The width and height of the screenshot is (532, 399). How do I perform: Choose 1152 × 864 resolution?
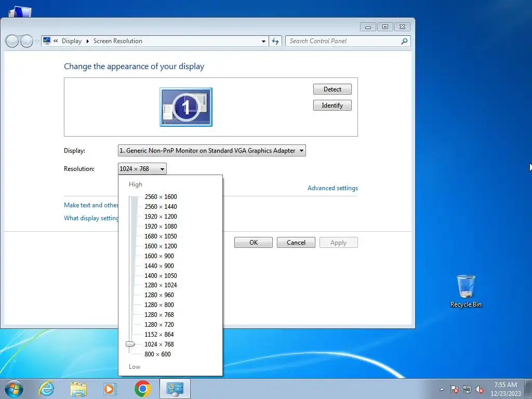click(x=159, y=334)
